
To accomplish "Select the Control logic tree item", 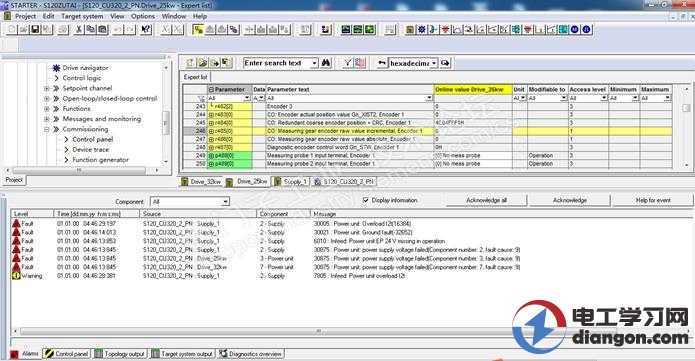I will point(82,78).
